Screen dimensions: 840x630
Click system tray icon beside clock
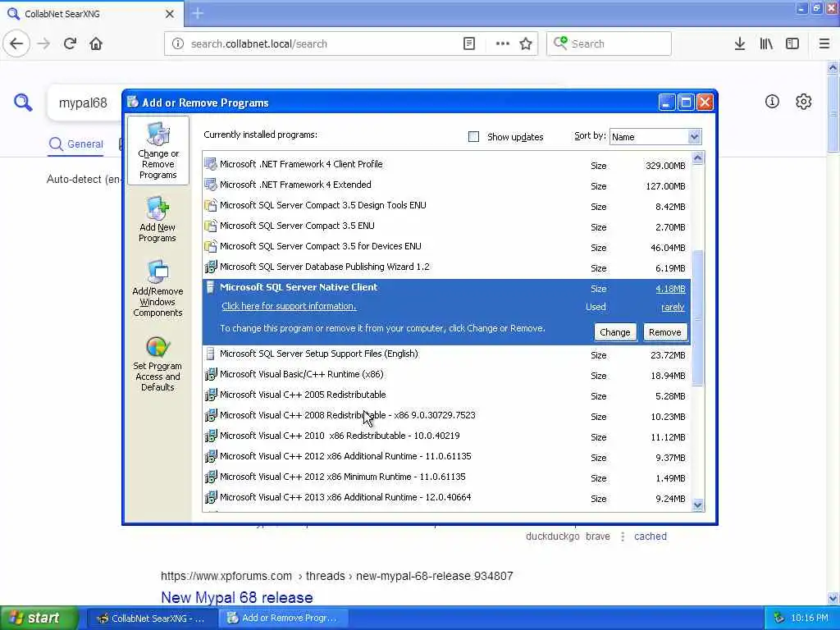click(779, 619)
